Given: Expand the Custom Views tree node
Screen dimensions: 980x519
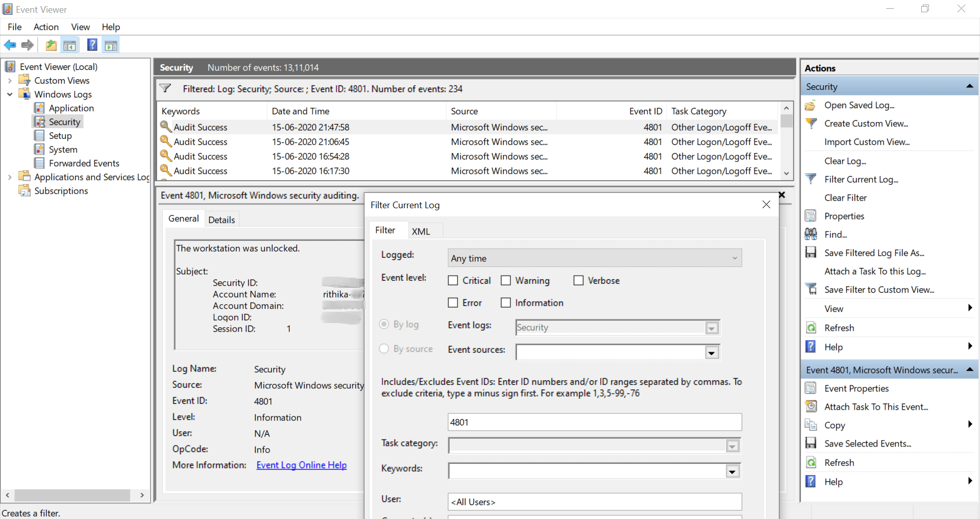Looking at the screenshot, I should 10,81.
